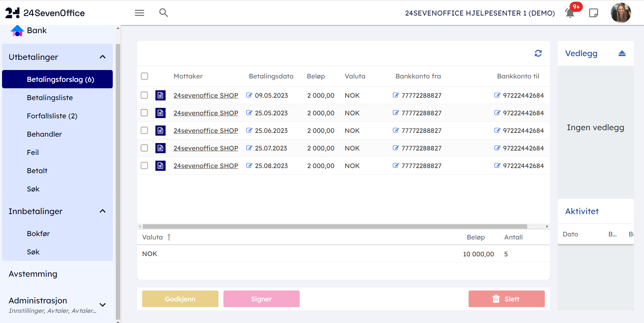Open the notifications bell
The height and width of the screenshot is (323, 644).
pyautogui.click(x=570, y=13)
